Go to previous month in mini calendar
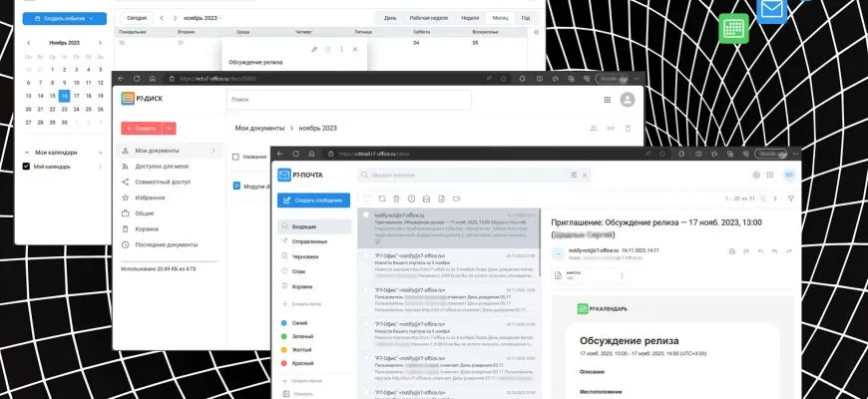The width and height of the screenshot is (868, 399). click(29, 43)
